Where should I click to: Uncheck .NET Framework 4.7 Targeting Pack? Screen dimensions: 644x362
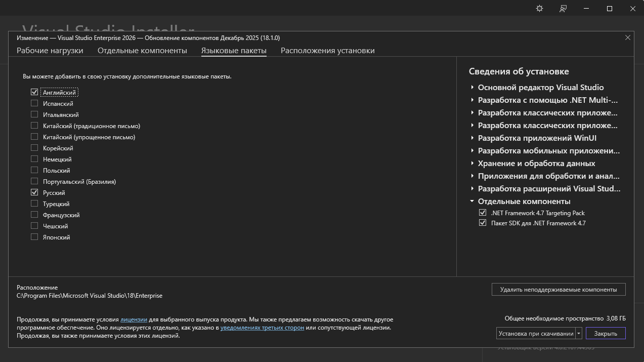tap(482, 213)
